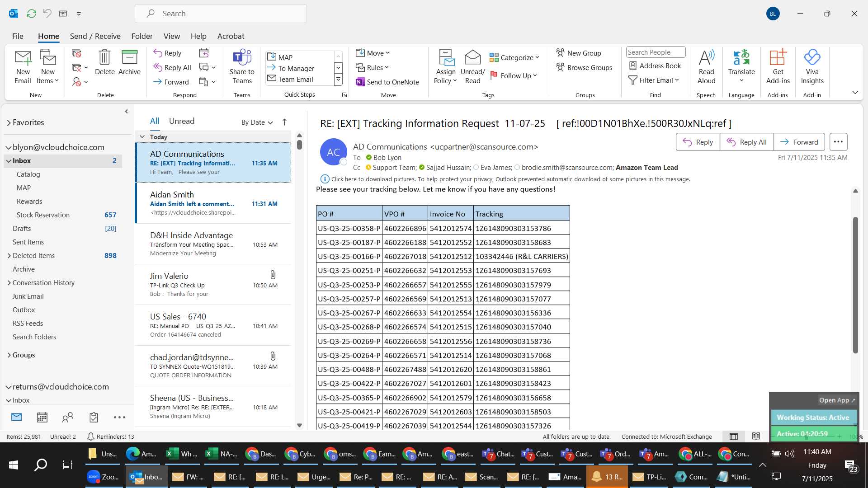This screenshot has height=488, width=868.
Task: Click New Group button in ribbon
Action: [x=579, y=53]
